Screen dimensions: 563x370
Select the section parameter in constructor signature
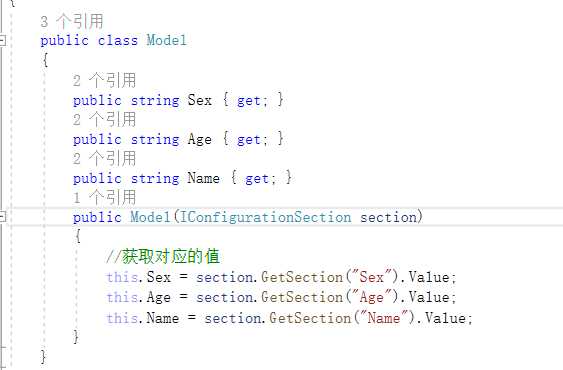tap(388, 217)
